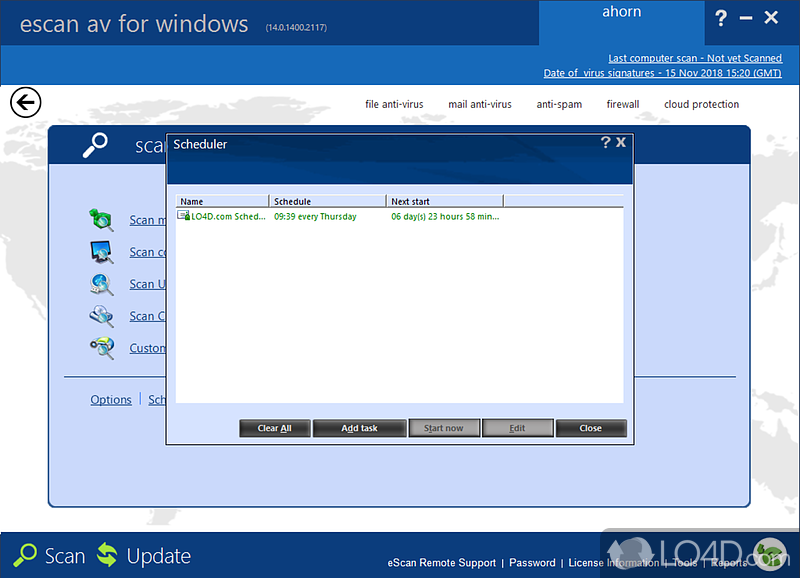Sort by the Schedule column header
This screenshot has width=800, height=578.
point(328,201)
